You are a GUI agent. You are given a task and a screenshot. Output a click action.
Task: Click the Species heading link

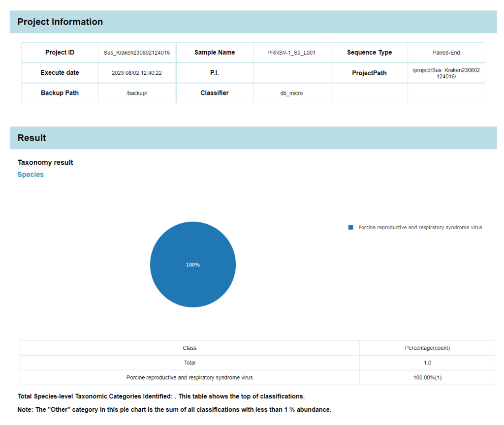(x=31, y=175)
